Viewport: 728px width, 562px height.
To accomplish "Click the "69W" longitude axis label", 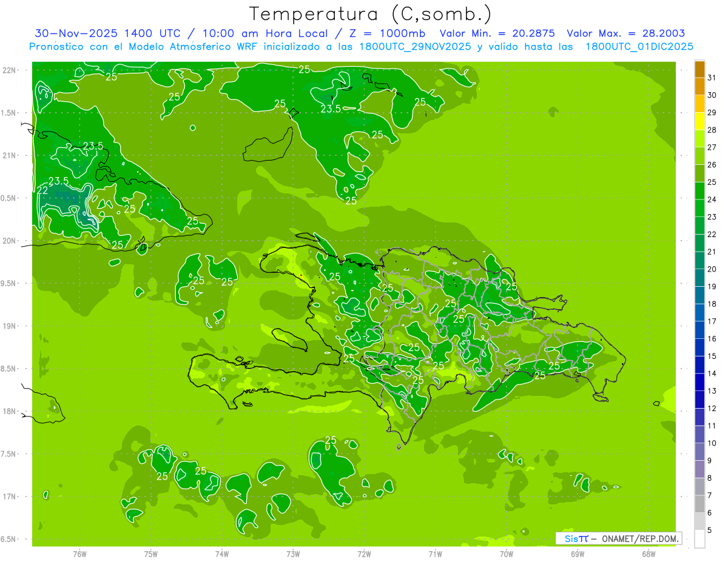I will point(578,554).
